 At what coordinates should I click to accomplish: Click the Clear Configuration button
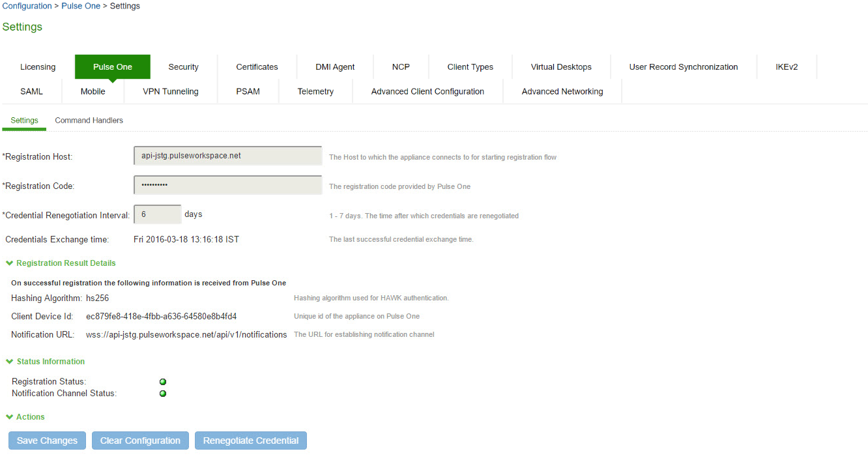(140, 440)
